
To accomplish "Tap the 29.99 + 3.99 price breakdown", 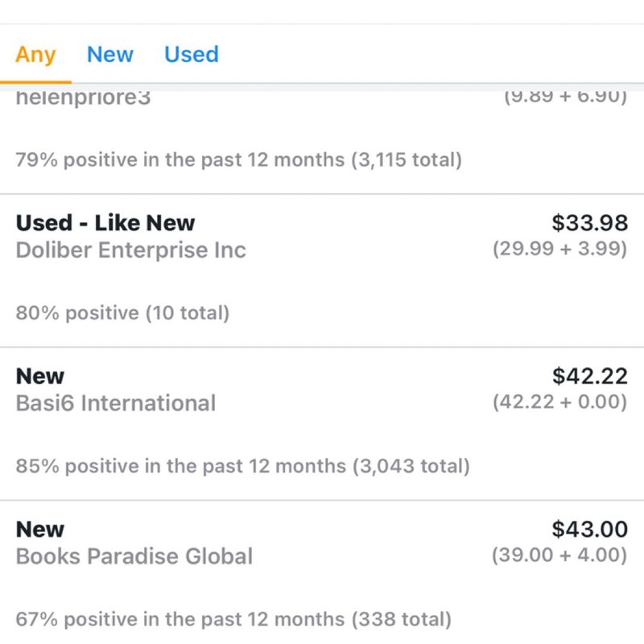I will tap(559, 249).
